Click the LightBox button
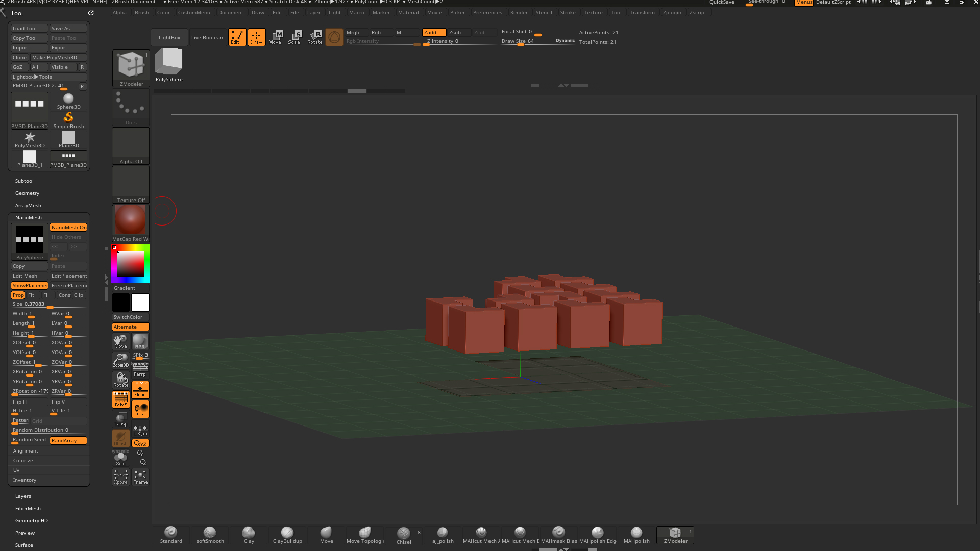 coord(169,37)
